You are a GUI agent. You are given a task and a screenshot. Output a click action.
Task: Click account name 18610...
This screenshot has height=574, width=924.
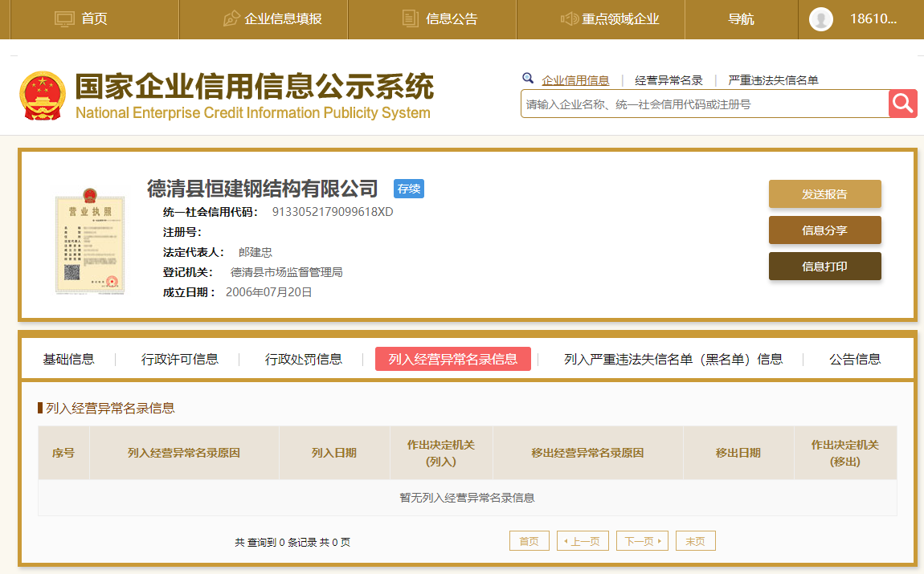coord(873,18)
